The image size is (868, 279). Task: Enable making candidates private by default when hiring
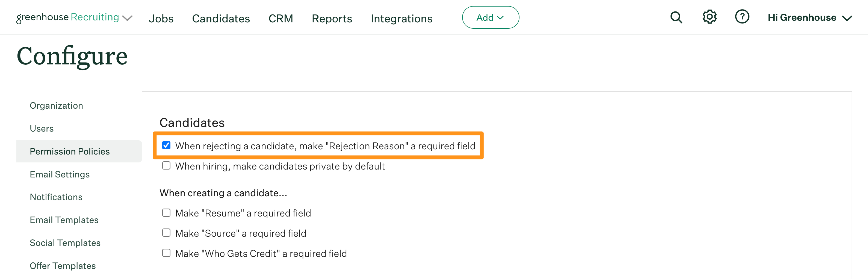pos(166,165)
